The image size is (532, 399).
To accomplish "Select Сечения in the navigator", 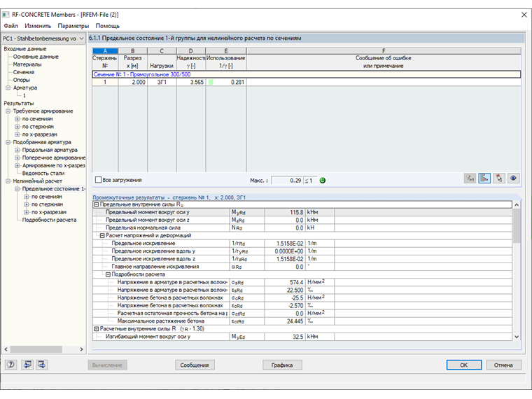I will [x=23, y=72].
